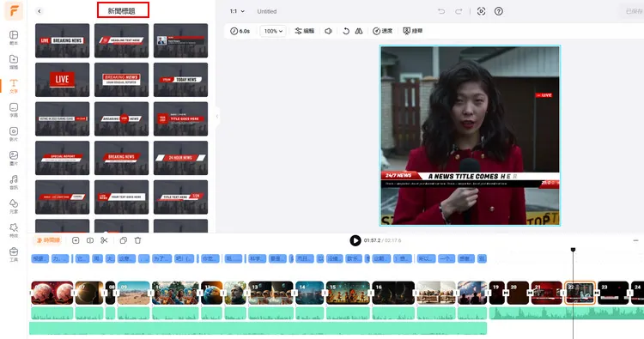Screen dimensions: 644x339
Task: Select scene 21 red clip in timeline
Action: point(546,293)
